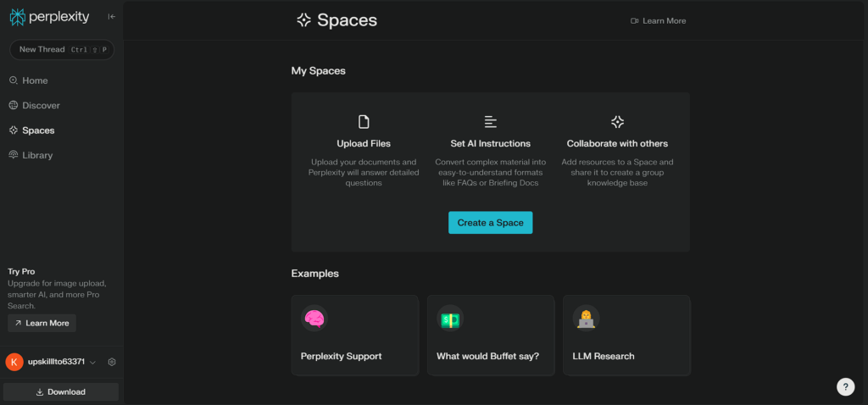Click the orange K user avatar
The width and height of the screenshot is (868, 405).
[x=14, y=362]
